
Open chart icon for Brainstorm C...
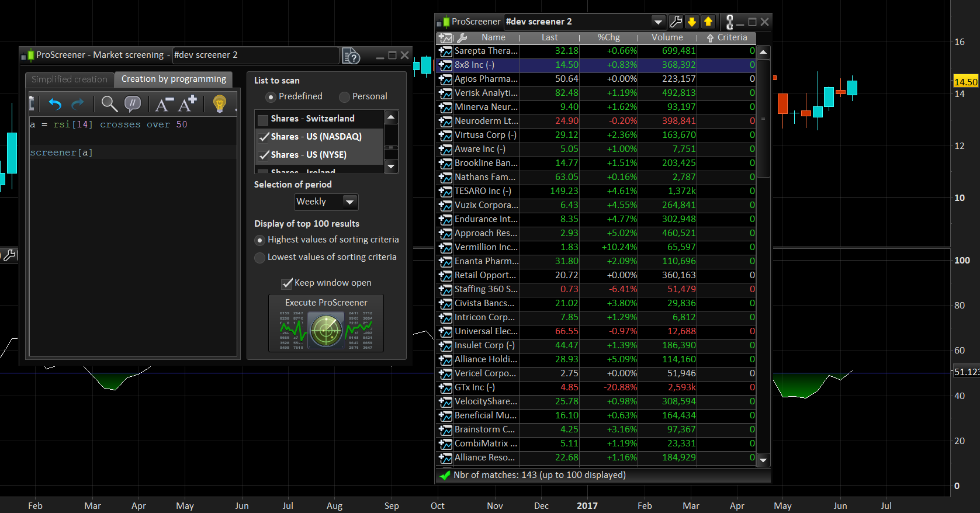(445, 429)
